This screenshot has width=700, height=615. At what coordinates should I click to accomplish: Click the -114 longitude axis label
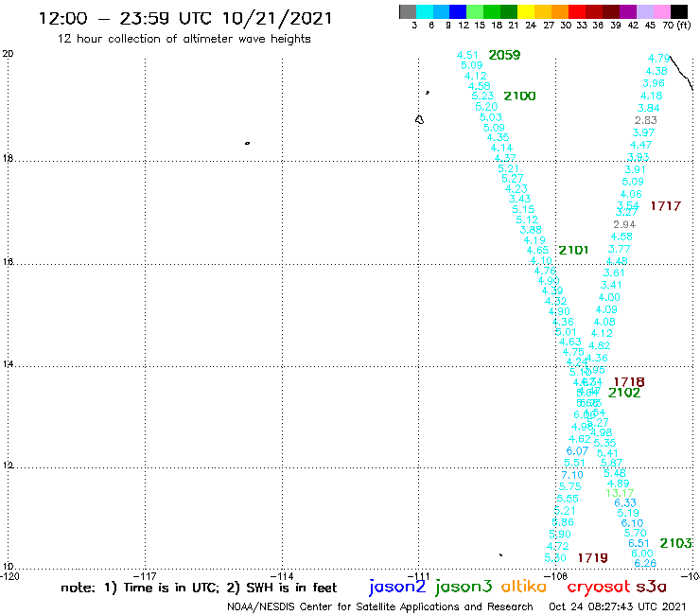[x=282, y=576]
